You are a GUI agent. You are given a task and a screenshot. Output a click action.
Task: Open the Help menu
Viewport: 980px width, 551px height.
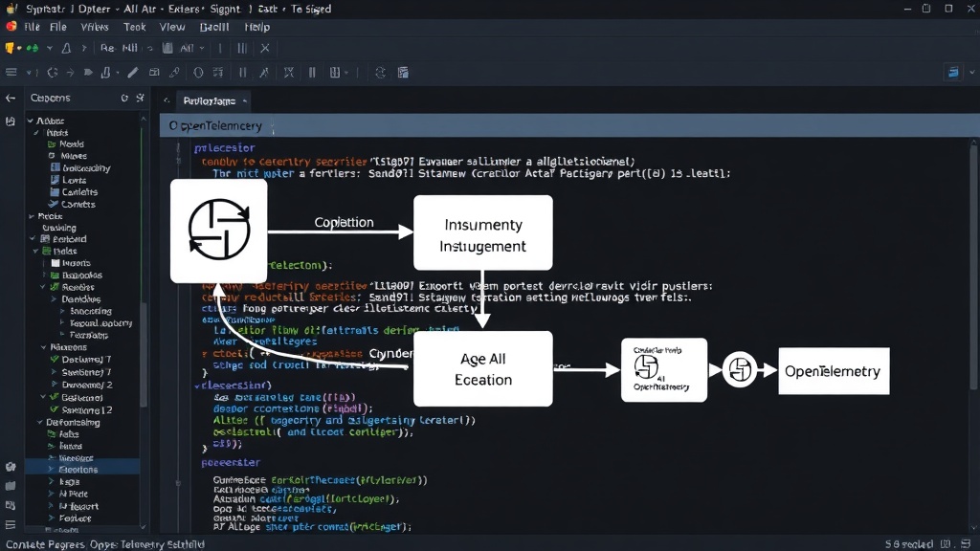pos(256,27)
